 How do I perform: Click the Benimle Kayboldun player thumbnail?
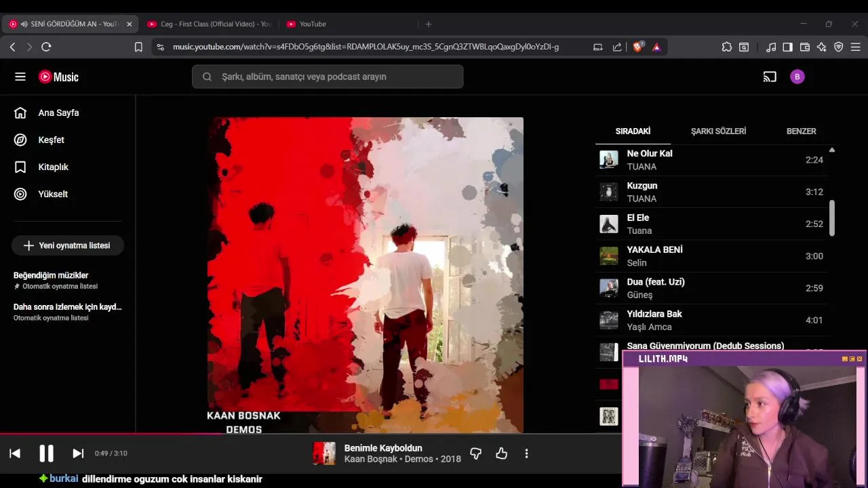click(324, 453)
